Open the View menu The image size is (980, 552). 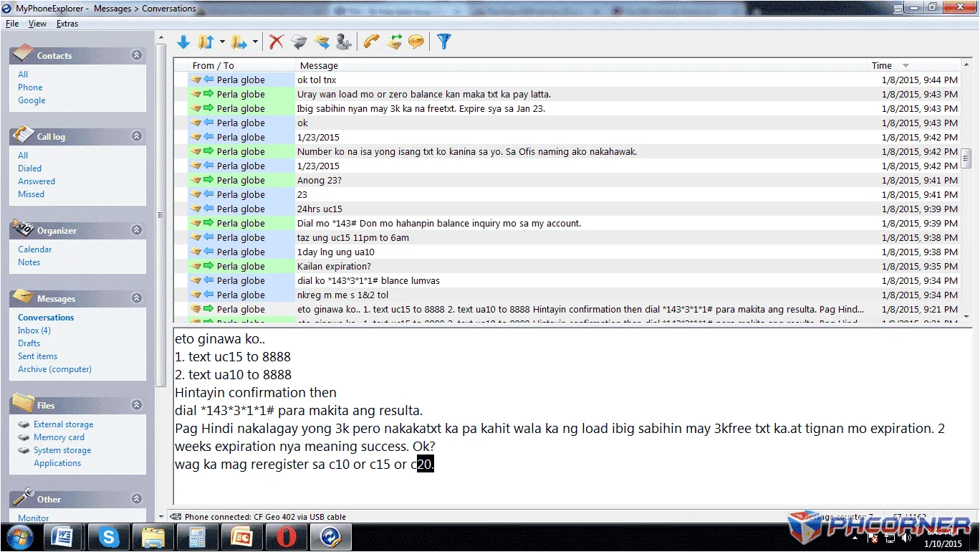point(37,24)
